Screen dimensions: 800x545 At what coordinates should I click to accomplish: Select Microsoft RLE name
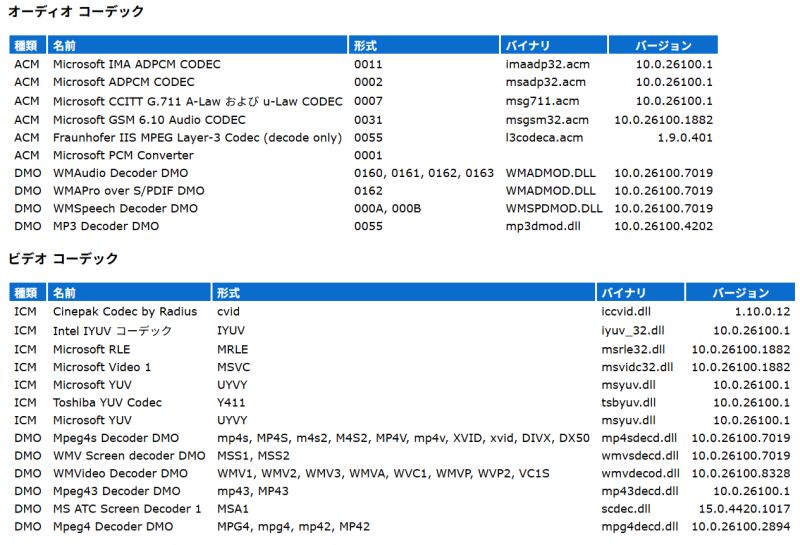[x=91, y=350]
